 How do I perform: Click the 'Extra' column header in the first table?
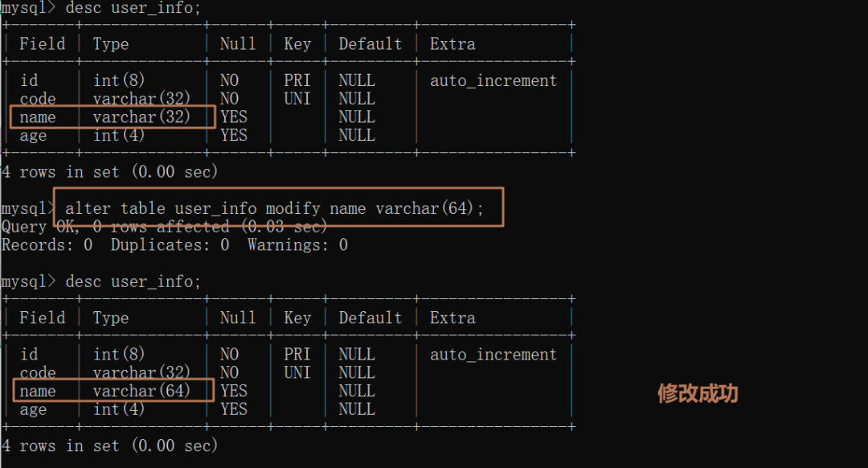pyautogui.click(x=452, y=43)
